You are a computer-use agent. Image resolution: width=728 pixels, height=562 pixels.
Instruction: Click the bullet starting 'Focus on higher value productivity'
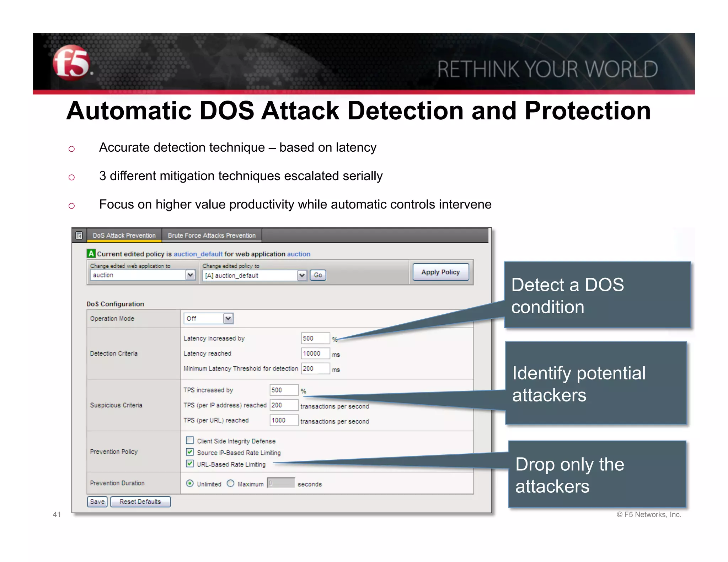295,204
